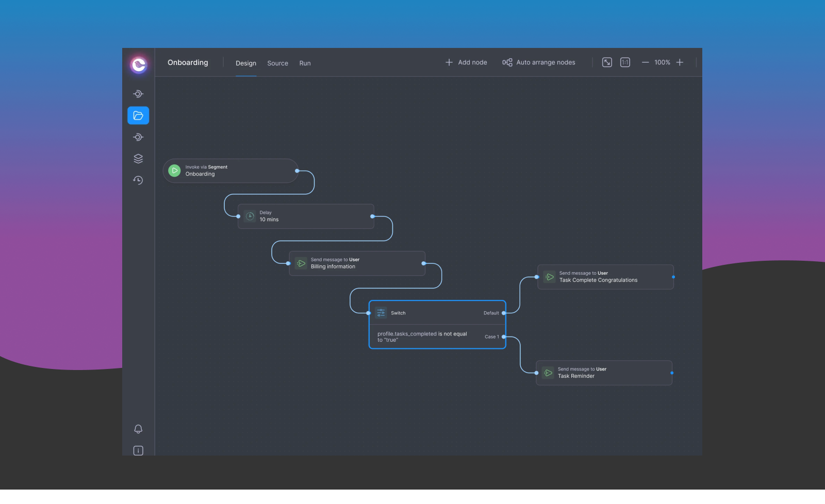Open version history via the clock icon

138,180
